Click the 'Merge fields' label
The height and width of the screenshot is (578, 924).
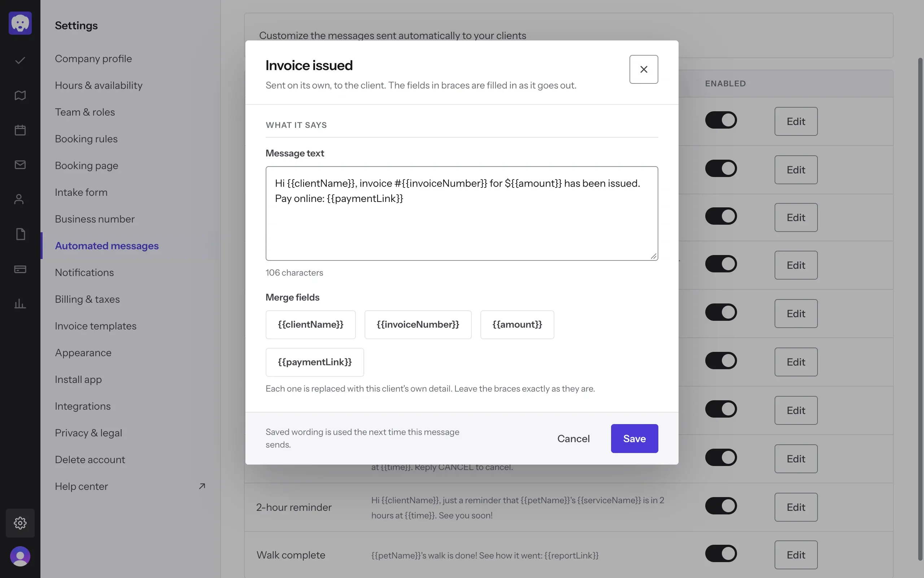(x=292, y=297)
